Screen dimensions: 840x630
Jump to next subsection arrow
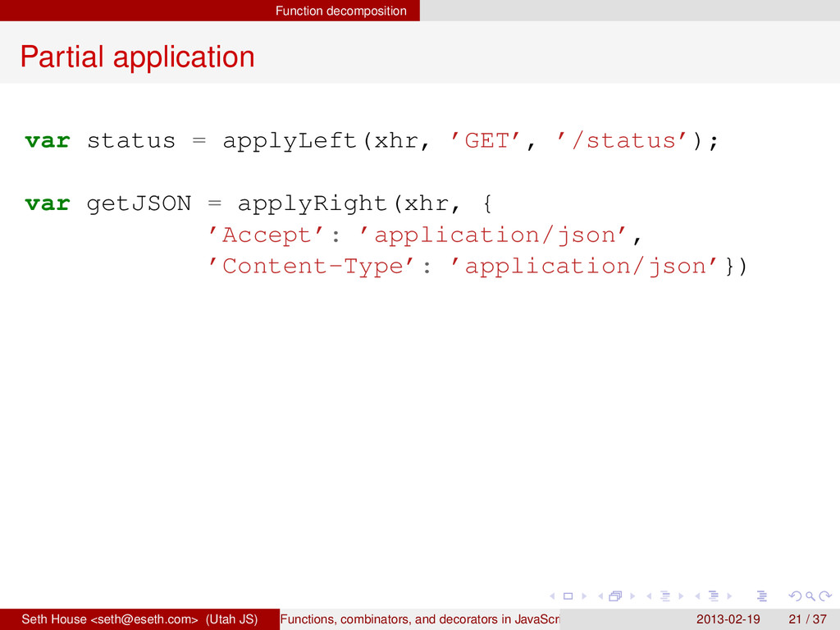coord(681,596)
